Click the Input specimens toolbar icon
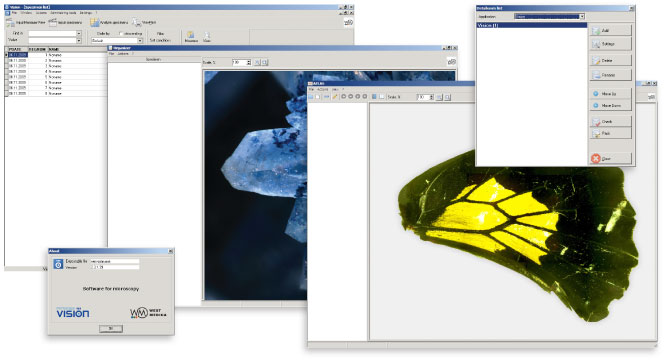Image resolution: width=668 pixels, height=361 pixels. (x=53, y=22)
